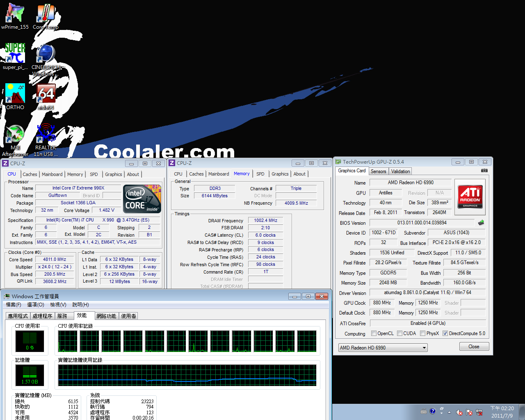Switch to 應用程式 tab in Task Manager

18,316
